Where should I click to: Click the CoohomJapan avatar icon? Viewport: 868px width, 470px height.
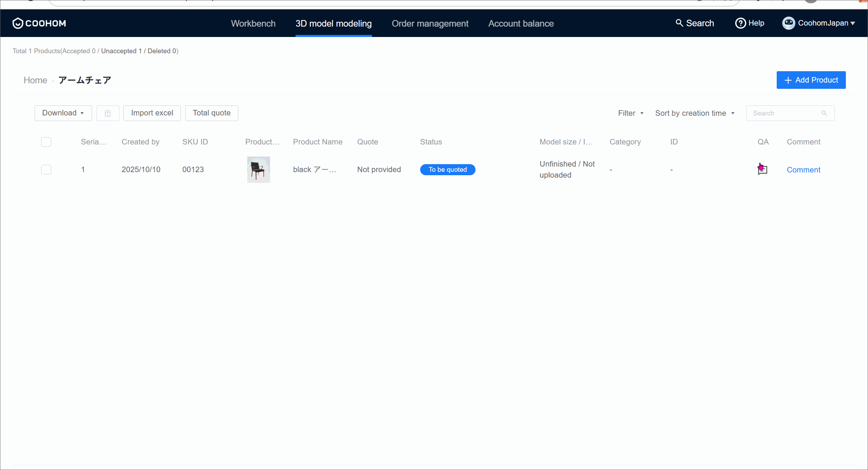(788, 23)
